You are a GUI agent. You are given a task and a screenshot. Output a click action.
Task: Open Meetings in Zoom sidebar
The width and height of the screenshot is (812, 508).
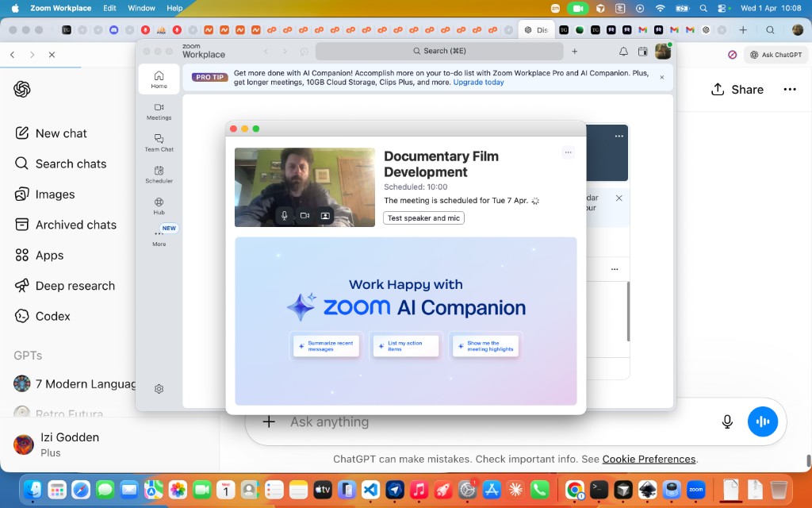pos(159,110)
